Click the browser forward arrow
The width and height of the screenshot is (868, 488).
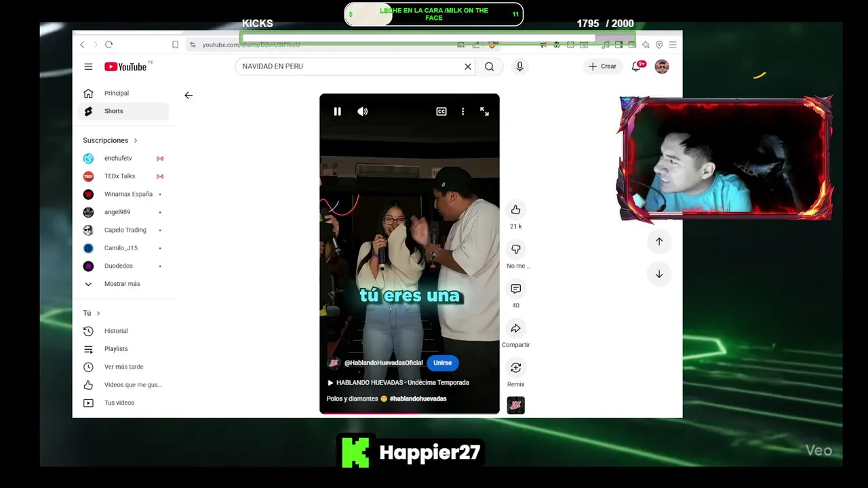95,45
